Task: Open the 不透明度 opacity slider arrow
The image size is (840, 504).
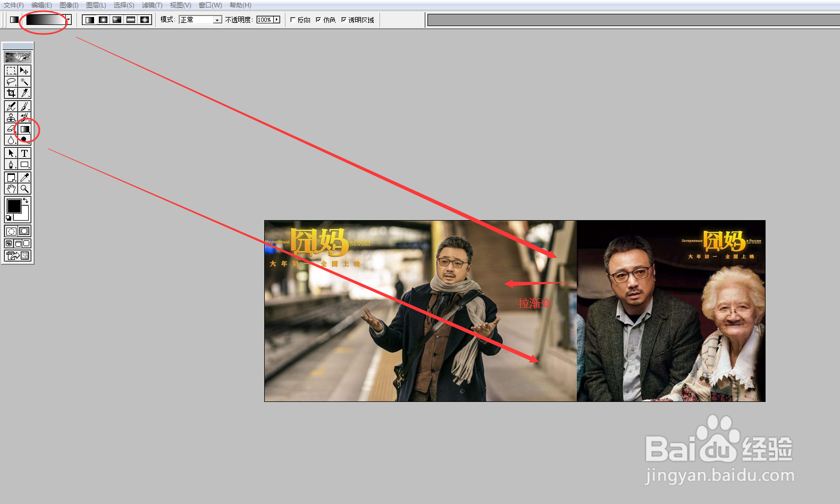Action: click(x=276, y=20)
